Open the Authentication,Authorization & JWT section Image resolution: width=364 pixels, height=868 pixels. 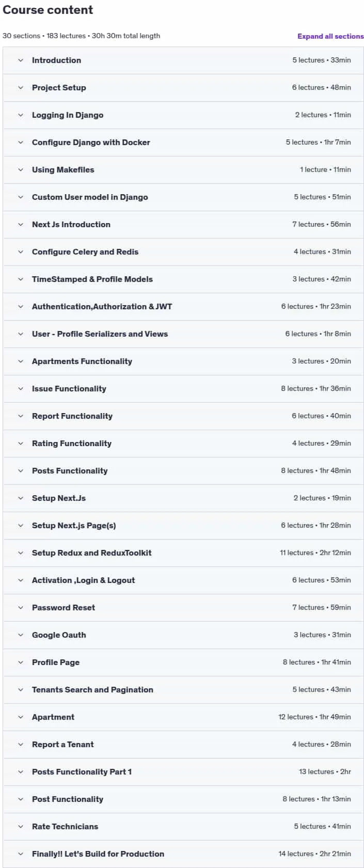183,307
